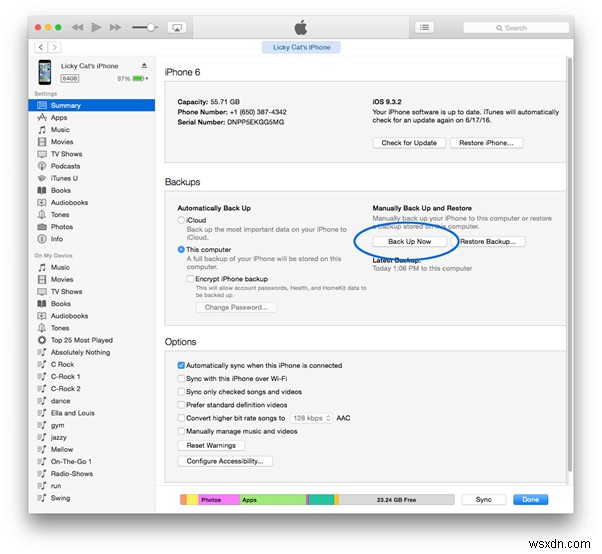Click the iPhone device thumbnail in the sidebar
The height and width of the screenshot is (554, 602).
(45, 72)
